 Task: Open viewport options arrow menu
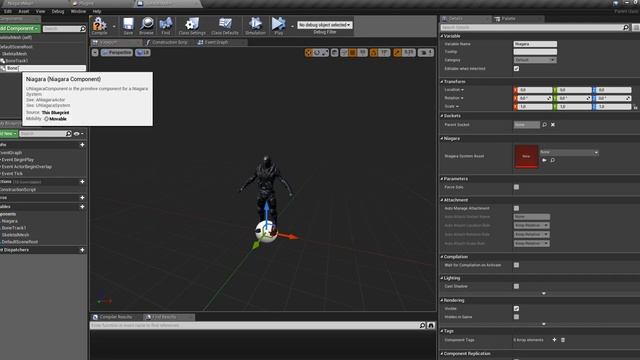click(95, 53)
